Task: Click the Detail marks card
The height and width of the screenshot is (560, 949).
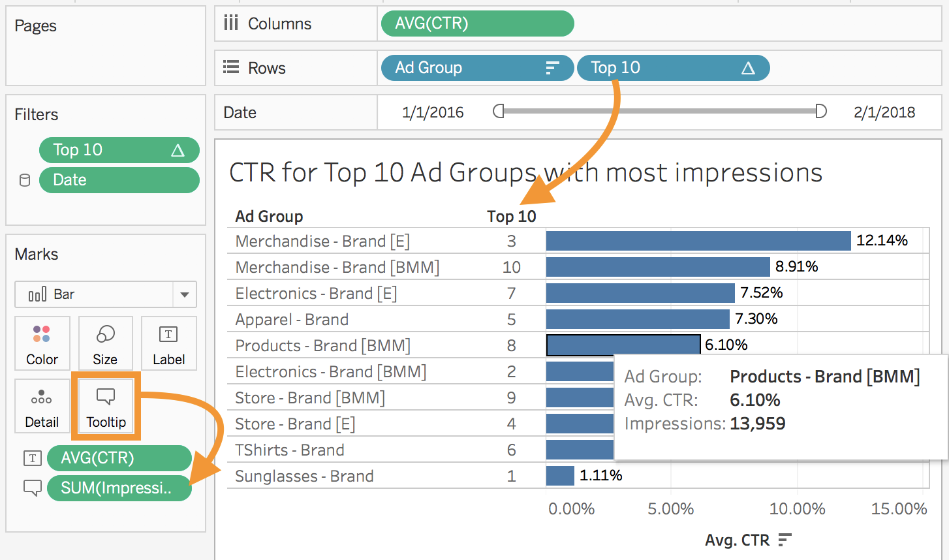Action: tap(42, 406)
